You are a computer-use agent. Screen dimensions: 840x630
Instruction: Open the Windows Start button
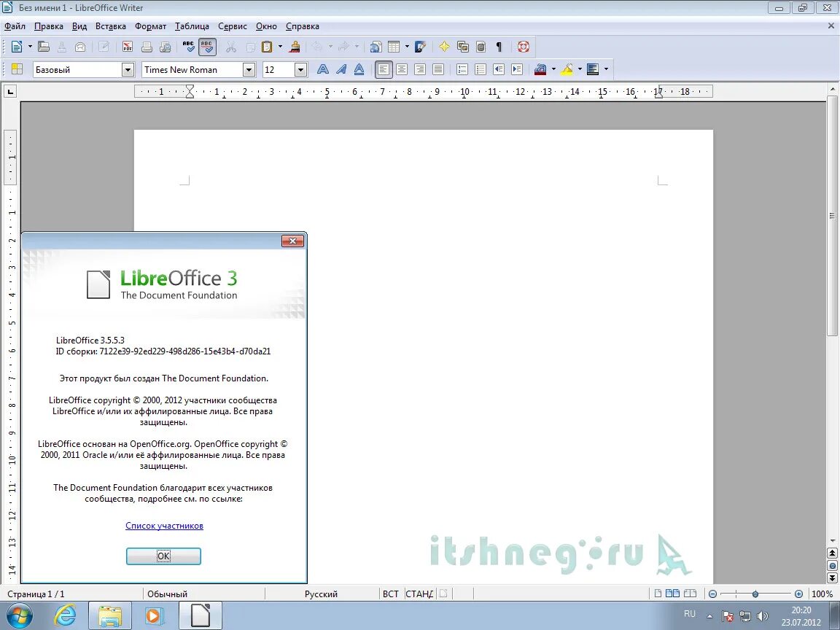[19, 615]
